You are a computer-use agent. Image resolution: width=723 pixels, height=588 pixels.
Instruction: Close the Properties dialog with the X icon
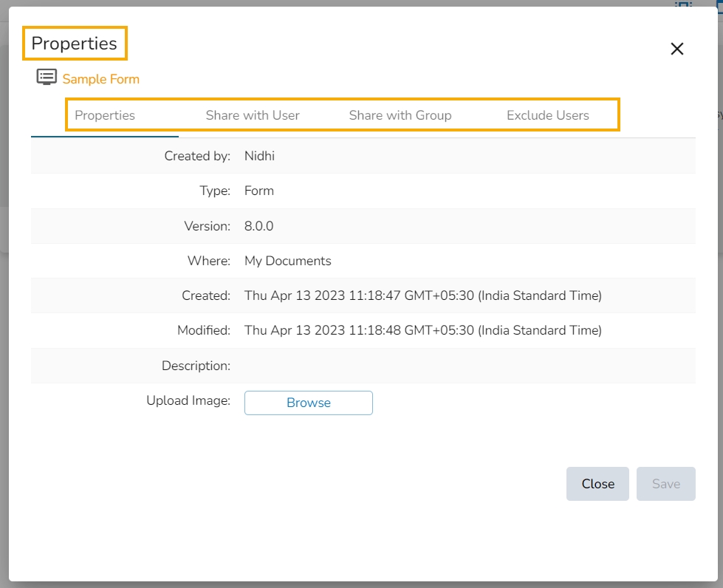pos(677,49)
